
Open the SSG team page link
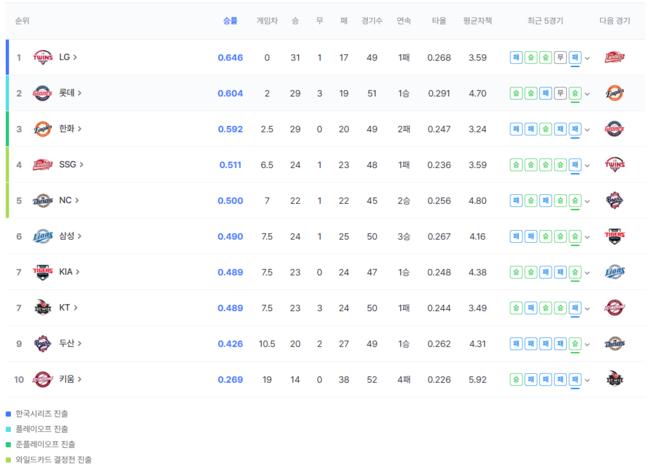coord(71,165)
